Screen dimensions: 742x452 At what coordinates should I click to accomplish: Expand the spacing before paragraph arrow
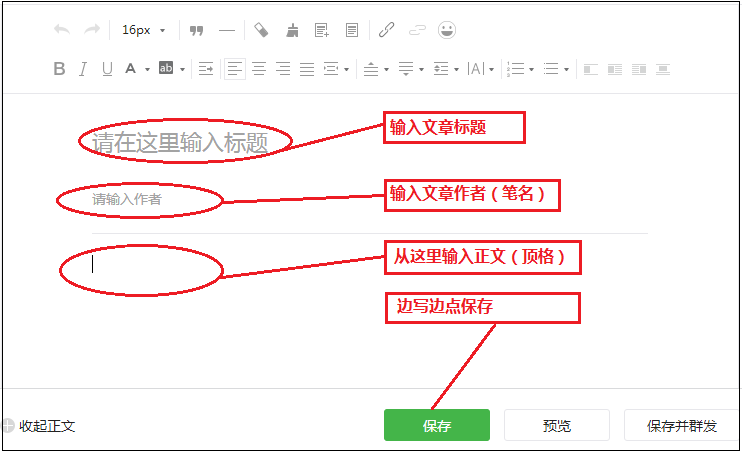(x=386, y=70)
